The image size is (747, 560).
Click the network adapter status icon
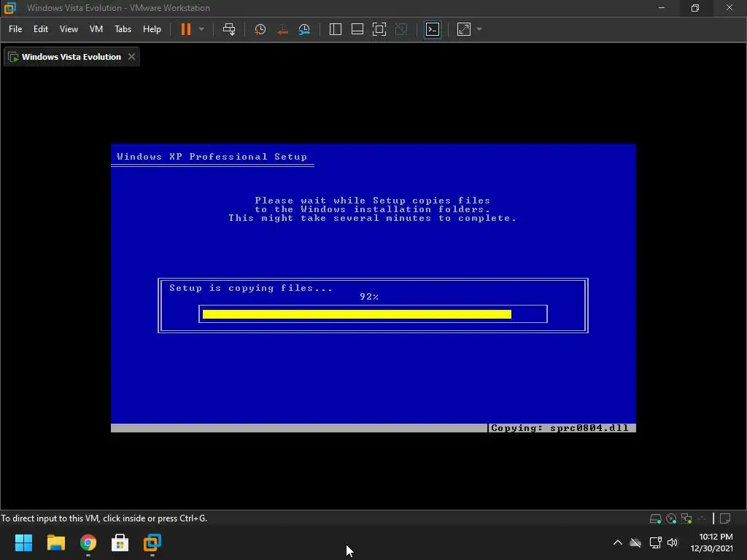(x=686, y=518)
